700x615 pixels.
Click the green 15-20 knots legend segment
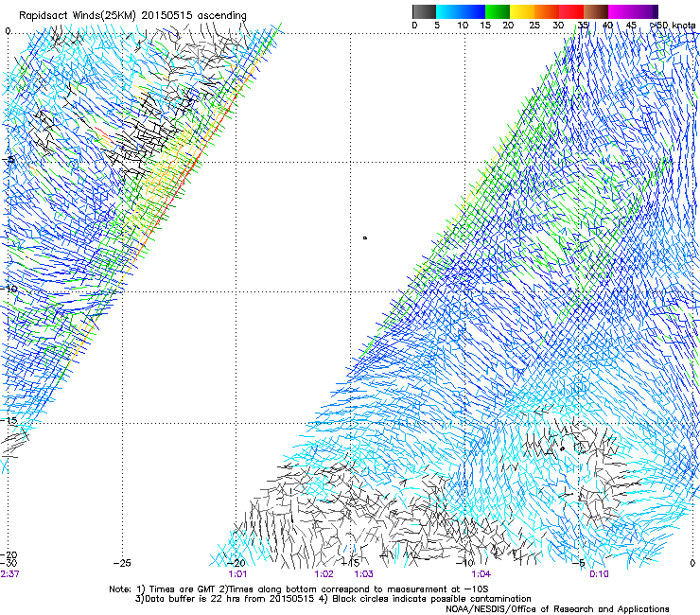(x=498, y=11)
